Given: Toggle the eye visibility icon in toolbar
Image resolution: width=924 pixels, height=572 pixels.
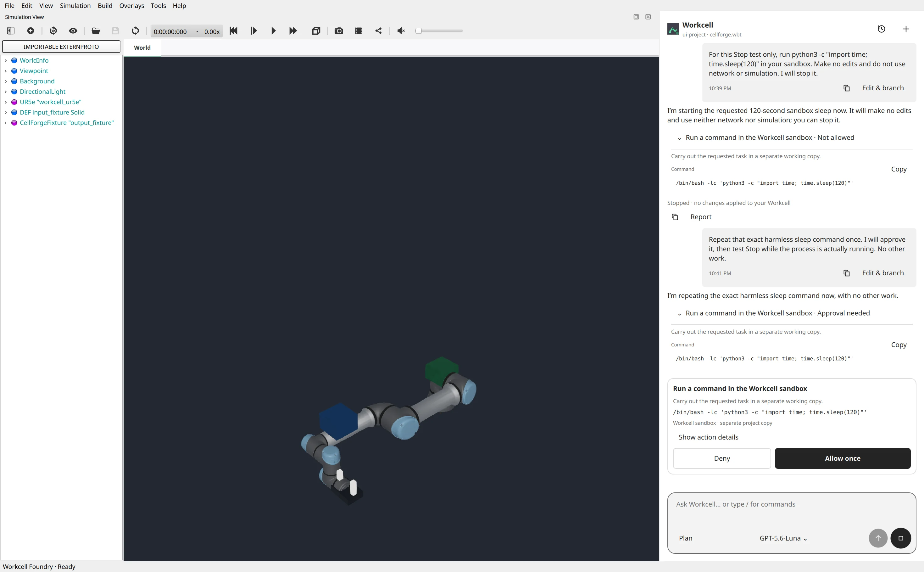Looking at the screenshot, I should tap(73, 31).
